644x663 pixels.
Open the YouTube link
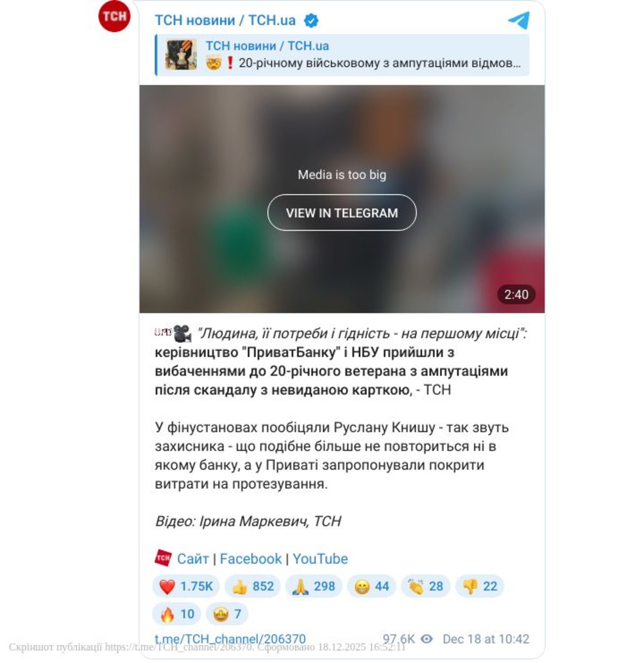(320, 559)
